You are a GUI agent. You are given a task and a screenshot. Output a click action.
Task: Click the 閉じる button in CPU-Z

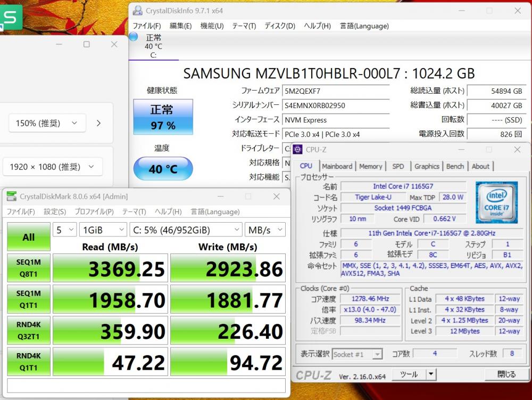pyautogui.click(x=506, y=374)
